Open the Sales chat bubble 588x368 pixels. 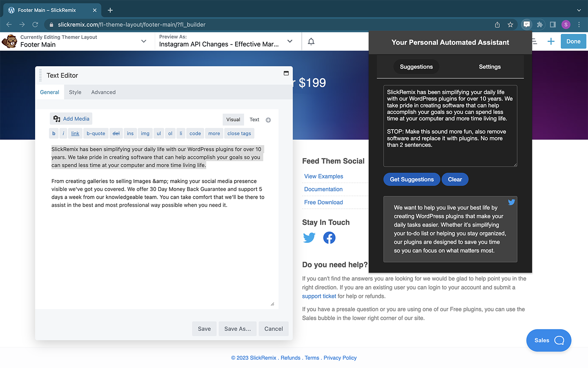[549, 340]
